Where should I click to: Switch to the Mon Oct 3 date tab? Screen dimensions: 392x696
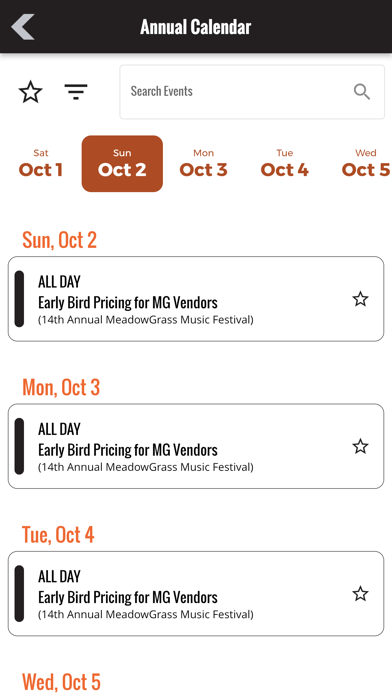203,164
